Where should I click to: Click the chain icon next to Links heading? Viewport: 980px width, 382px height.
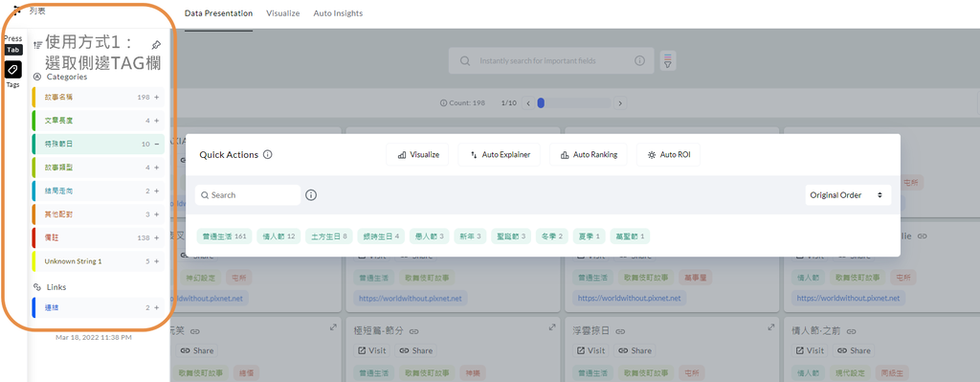point(37,287)
